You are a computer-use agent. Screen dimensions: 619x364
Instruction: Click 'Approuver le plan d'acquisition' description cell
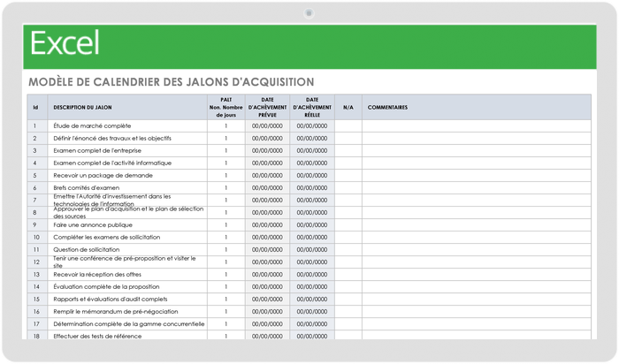pyautogui.click(x=127, y=213)
